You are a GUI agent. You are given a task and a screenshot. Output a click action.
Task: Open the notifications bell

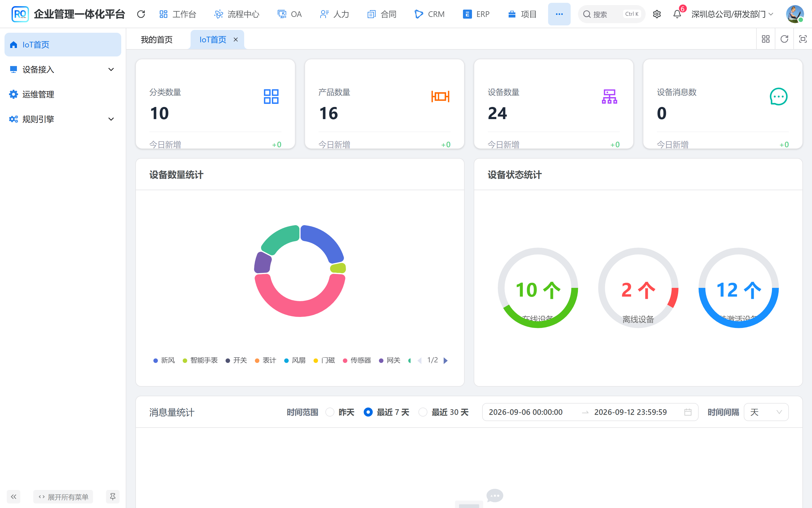coord(677,14)
